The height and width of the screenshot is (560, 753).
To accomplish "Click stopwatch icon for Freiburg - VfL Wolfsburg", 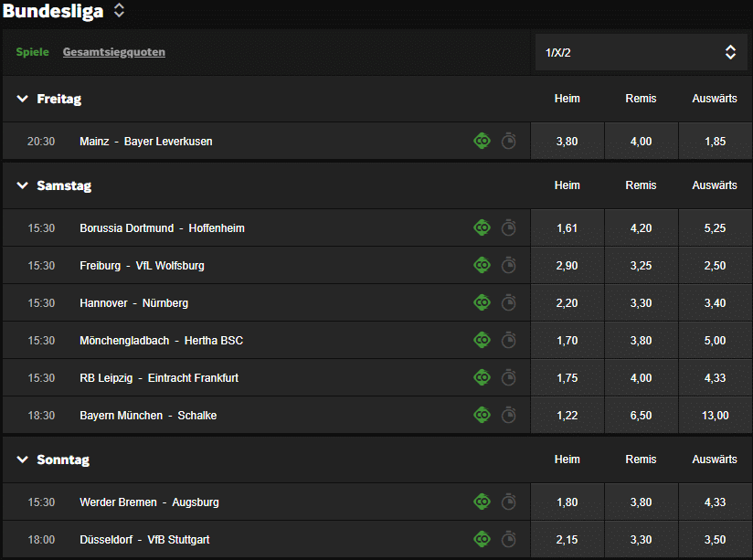I will click(509, 265).
